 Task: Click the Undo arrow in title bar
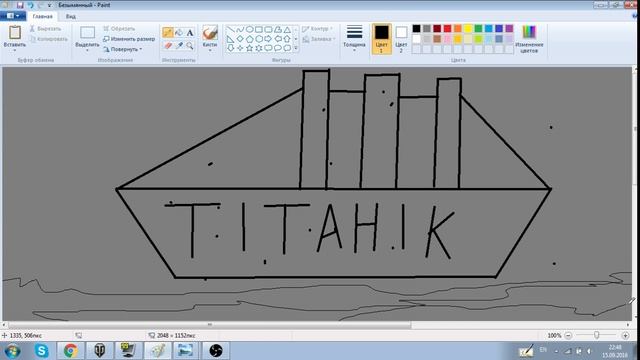point(30,5)
